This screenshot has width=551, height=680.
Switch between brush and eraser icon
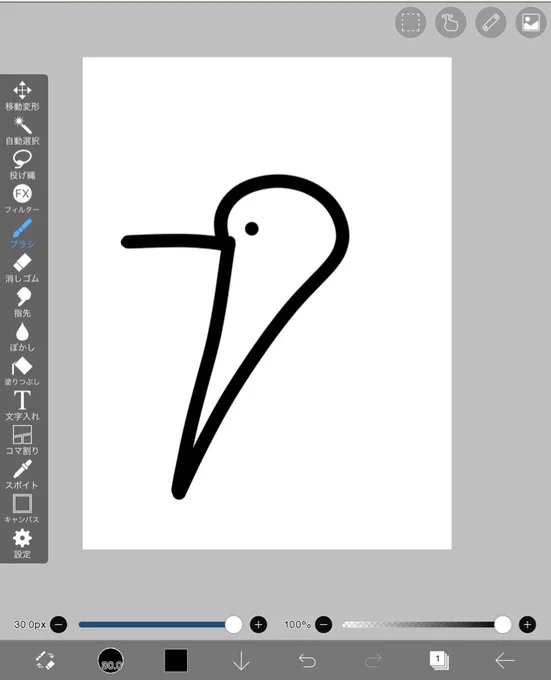(45, 660)
